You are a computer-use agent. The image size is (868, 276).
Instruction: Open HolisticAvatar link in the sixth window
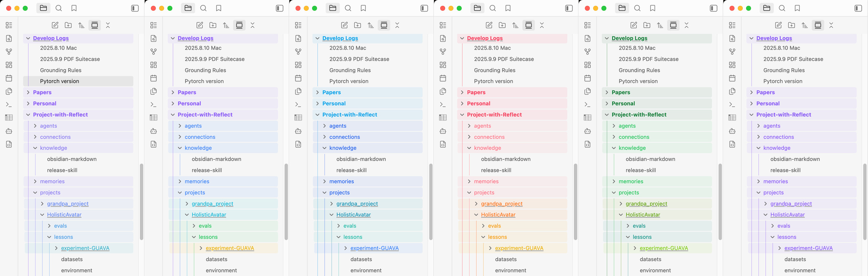point(787,214)
